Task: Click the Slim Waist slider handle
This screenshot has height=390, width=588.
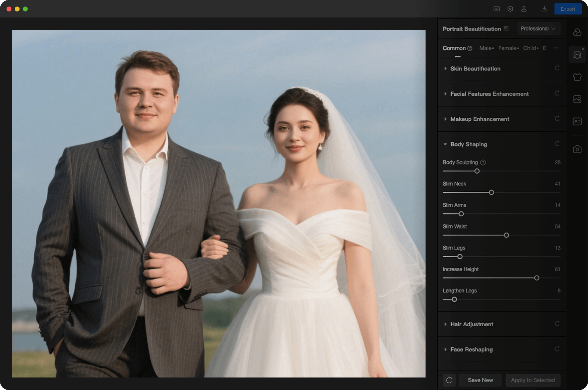Action: tap(506, 235)
